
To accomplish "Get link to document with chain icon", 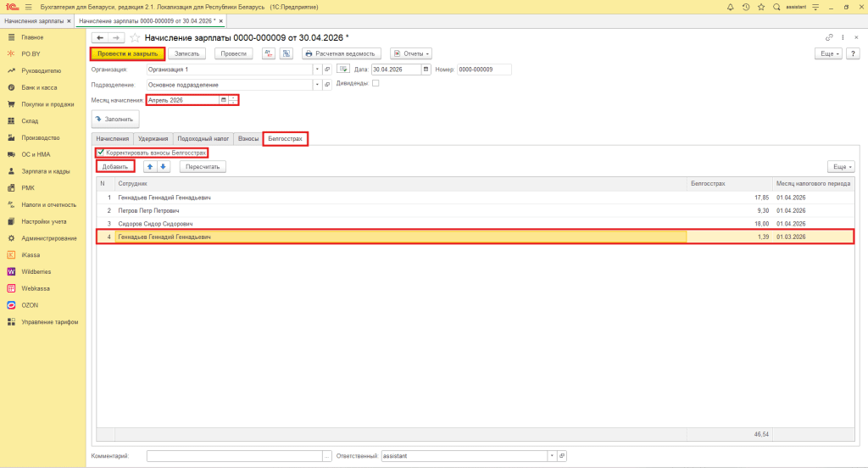I will coord(829,37).
